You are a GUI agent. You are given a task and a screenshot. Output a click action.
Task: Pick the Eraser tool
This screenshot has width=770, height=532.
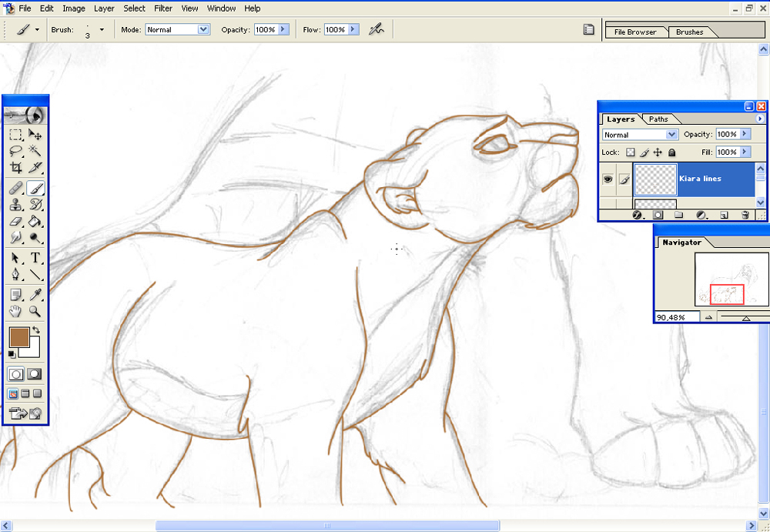(15, 222)
